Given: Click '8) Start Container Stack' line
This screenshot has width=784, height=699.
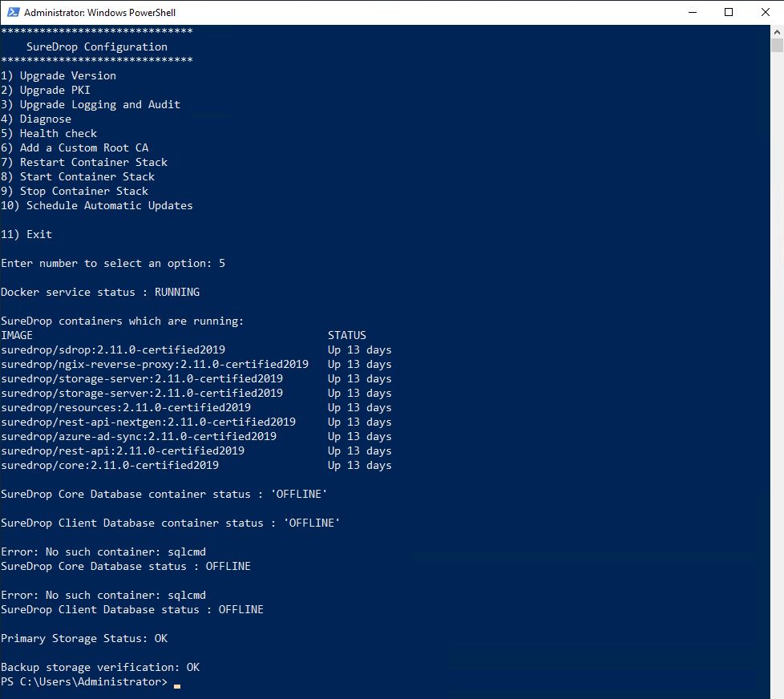Looking at the screenshot, I should [78, 177].
